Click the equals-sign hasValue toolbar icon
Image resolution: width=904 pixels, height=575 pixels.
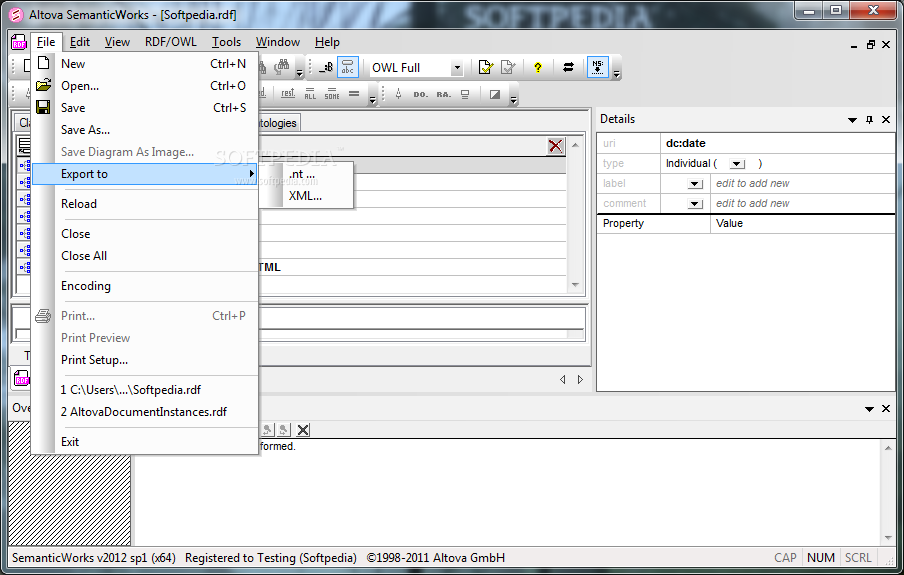354,94
